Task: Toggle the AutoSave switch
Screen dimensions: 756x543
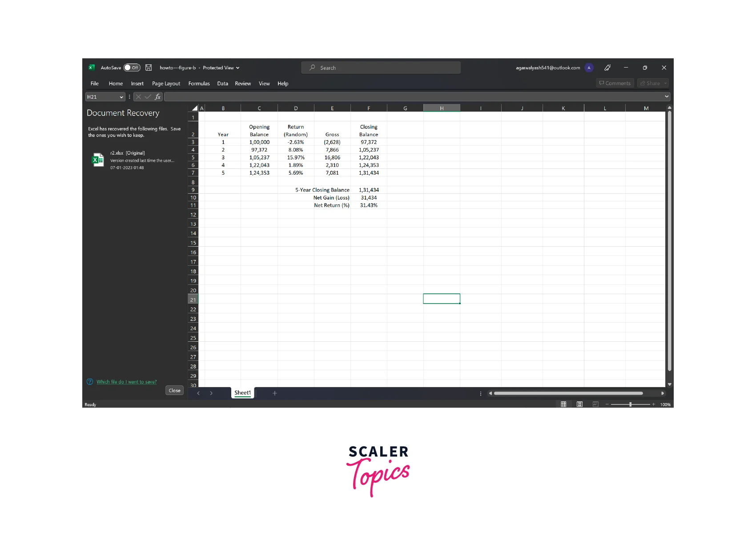Action: click(x=132, y=68)
